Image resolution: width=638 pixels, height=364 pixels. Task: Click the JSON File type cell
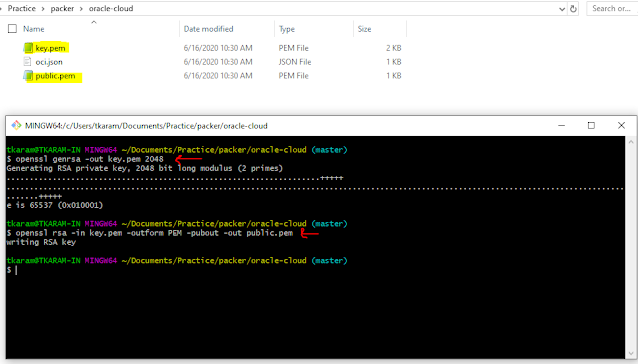[295, 62]
